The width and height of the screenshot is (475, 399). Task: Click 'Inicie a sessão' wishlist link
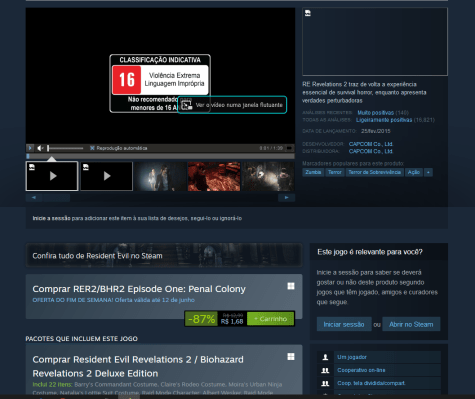click(x=51, y=218)
